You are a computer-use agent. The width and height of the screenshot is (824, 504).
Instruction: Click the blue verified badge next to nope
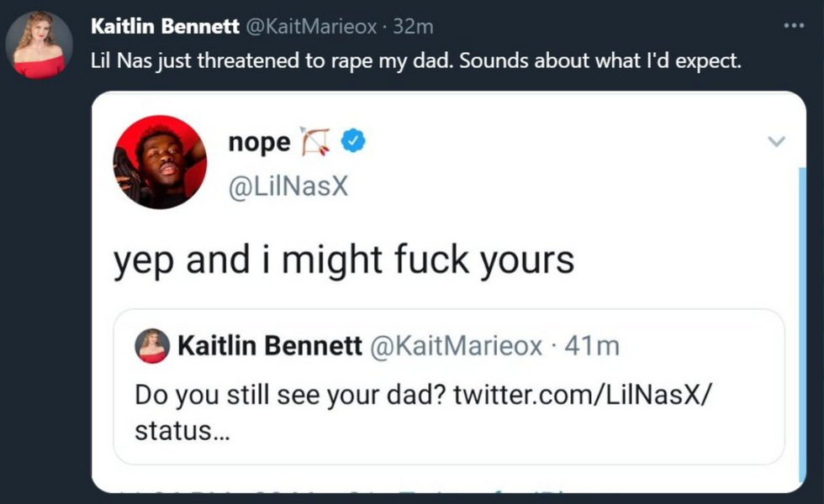353,143
